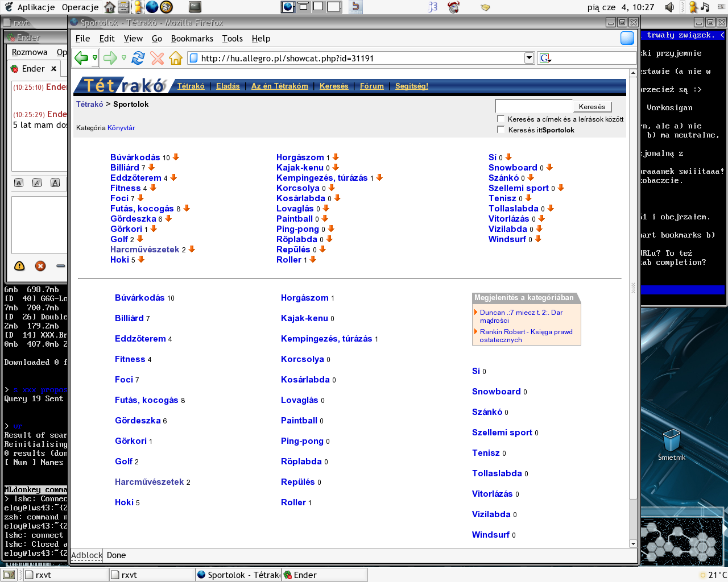Click the orange arrow next to Búvárkodás

(x=176, y=157)
